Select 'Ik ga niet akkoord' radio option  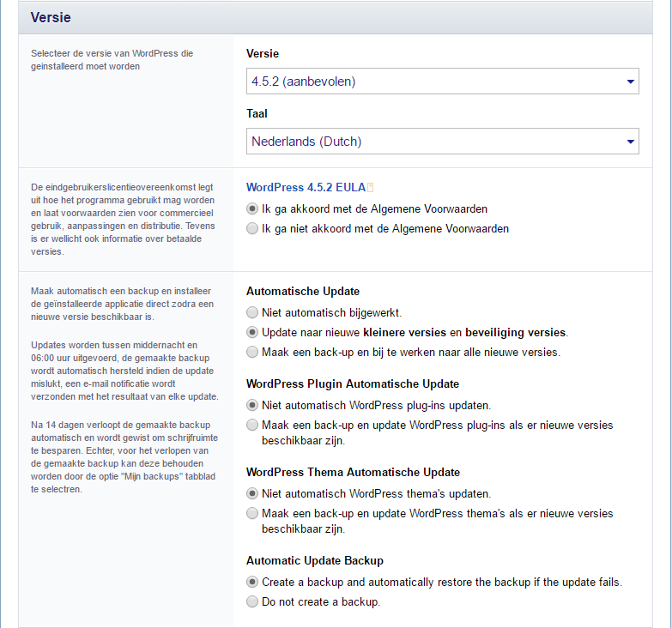pos(252,229)
